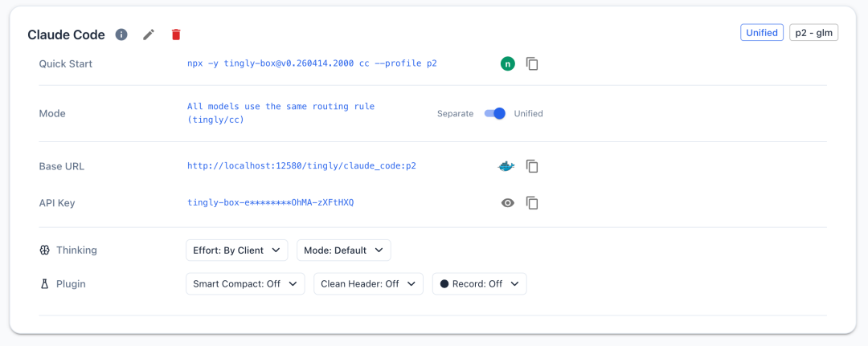The width and height of the screenshot is (868, 346).
Task: Click the Docker whale icon beside Base URL
Action: click(x=506, y=166)
